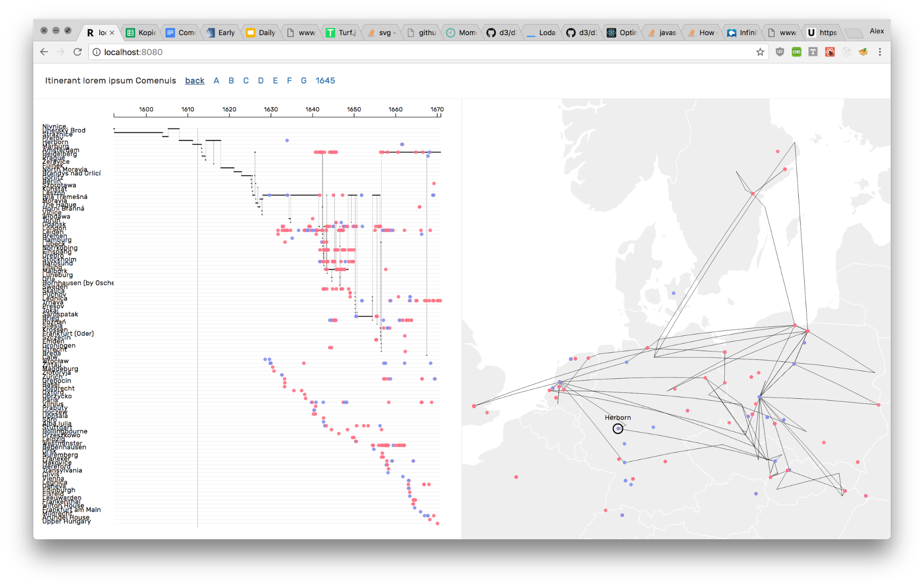Click the Transylvania row label
Image resolution: width=924 pixels, height=587 pixels.
[x=62, y=470]
